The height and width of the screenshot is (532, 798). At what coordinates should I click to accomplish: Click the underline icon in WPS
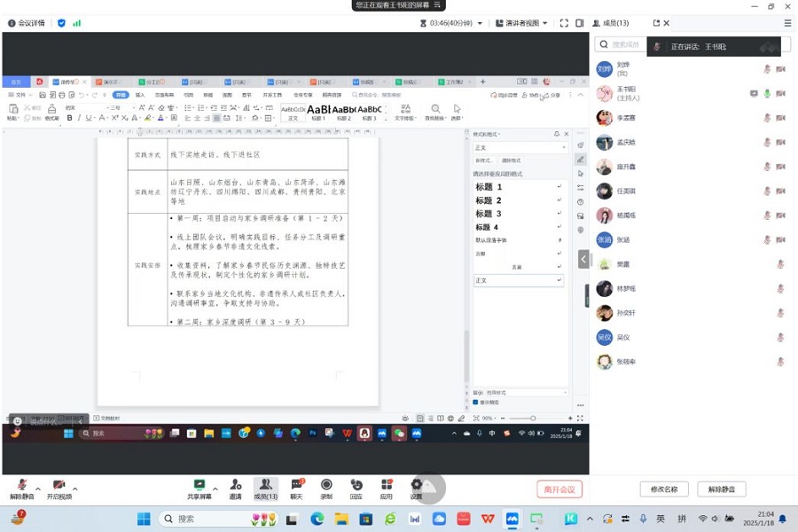click(x=88, y=116)
